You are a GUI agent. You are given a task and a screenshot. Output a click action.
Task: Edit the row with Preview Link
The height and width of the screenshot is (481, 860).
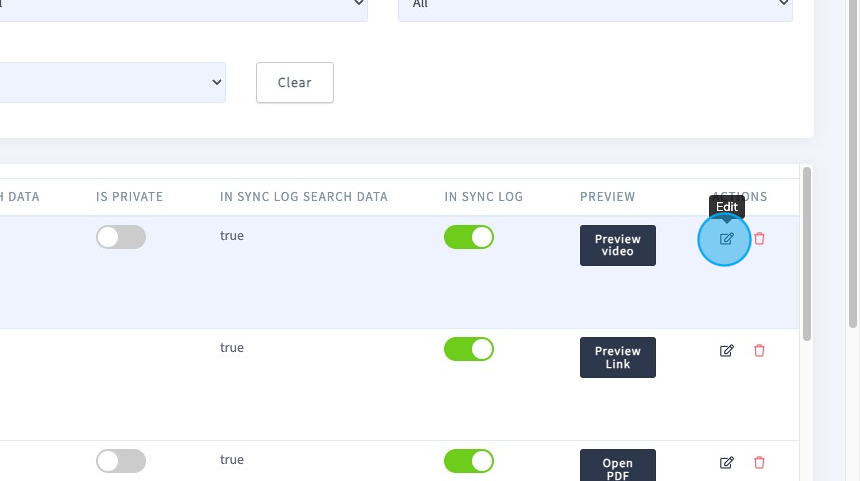pos(726,350)
